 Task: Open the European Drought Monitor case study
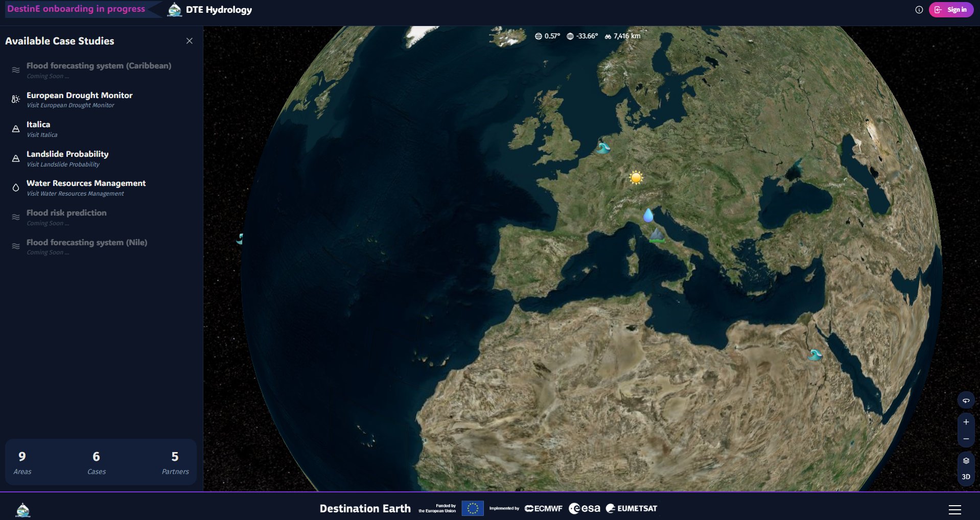point(101,100)
